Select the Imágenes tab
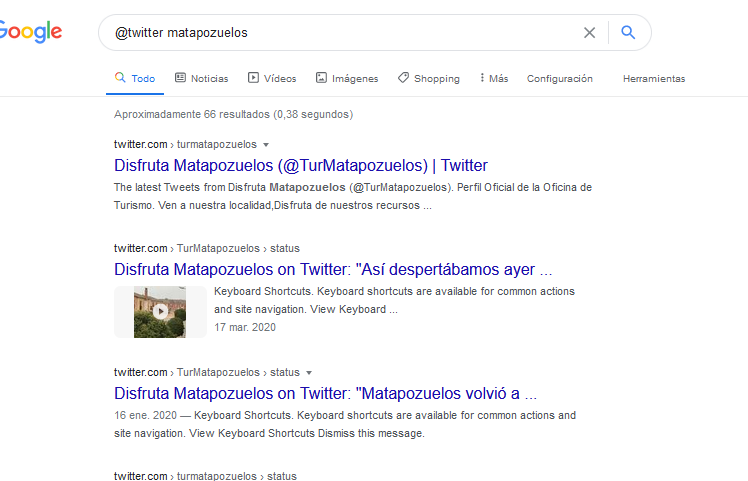Image resolution: width=748 pixels, height=481 pixels. pyautogui.click(x=347, y=78)
